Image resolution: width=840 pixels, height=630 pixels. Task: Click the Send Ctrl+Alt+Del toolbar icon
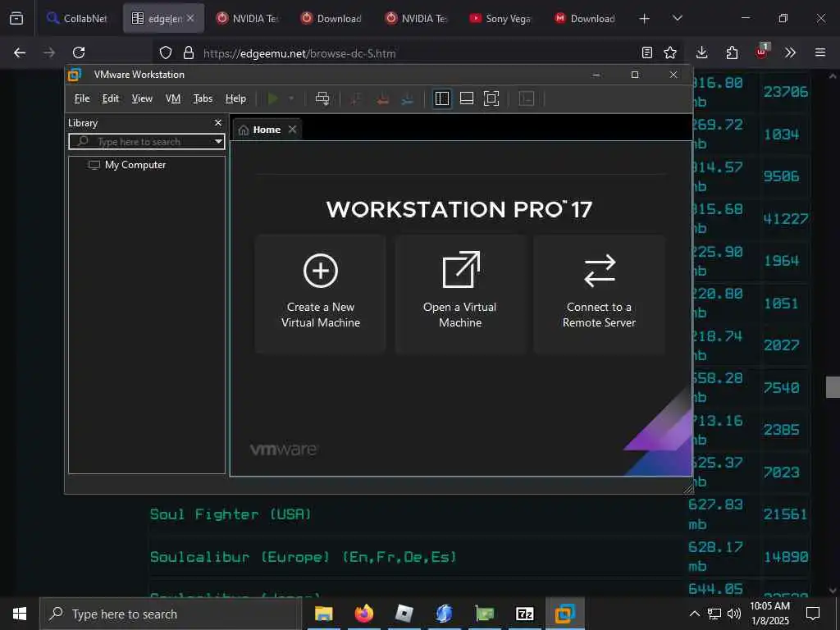(322, 98)
